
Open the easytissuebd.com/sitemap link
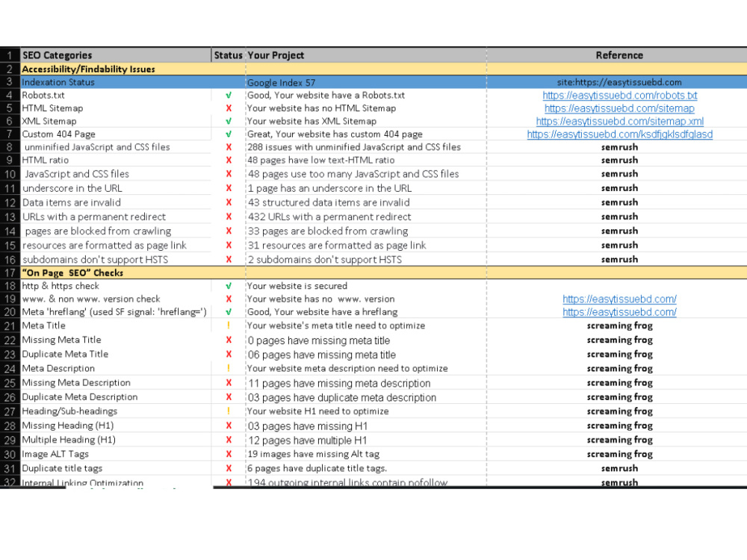[619, 108]
